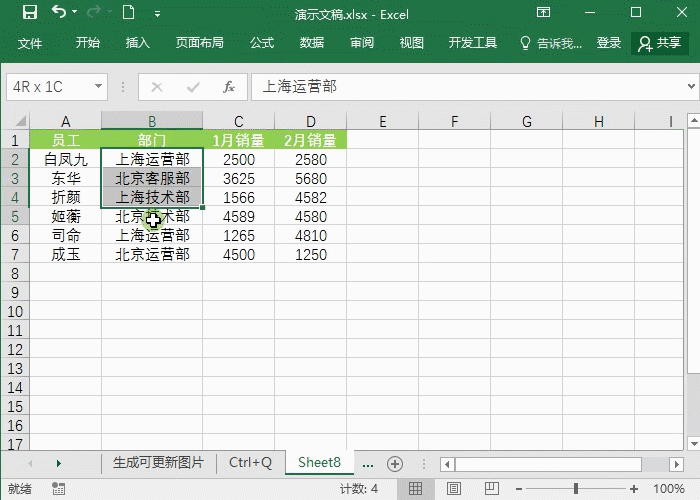Select cell containing 成玉
The image size is (700, 500).
66,254
